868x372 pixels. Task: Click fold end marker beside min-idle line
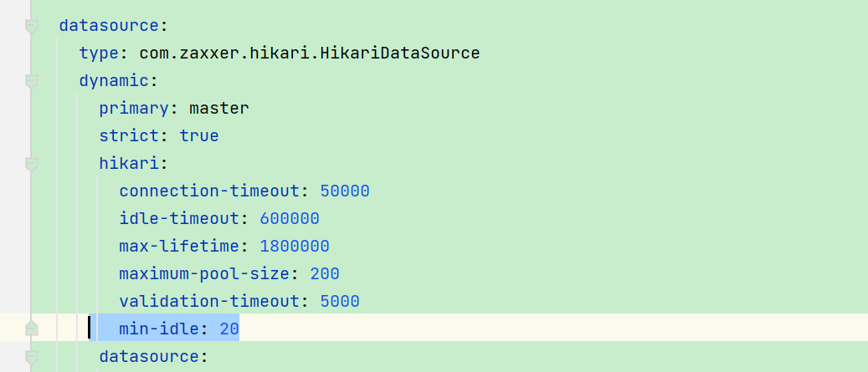[x=32, y=329]
